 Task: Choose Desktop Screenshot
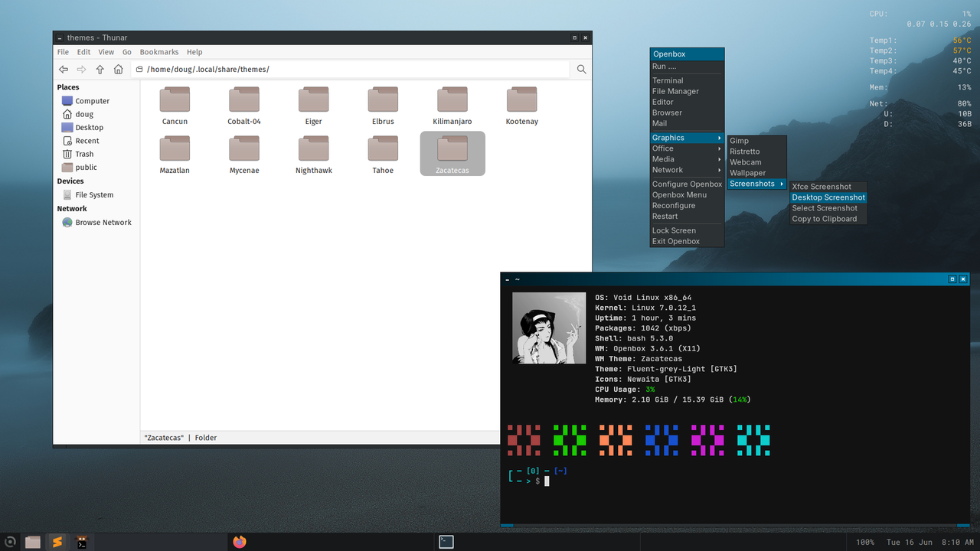(x=828, y=197)
